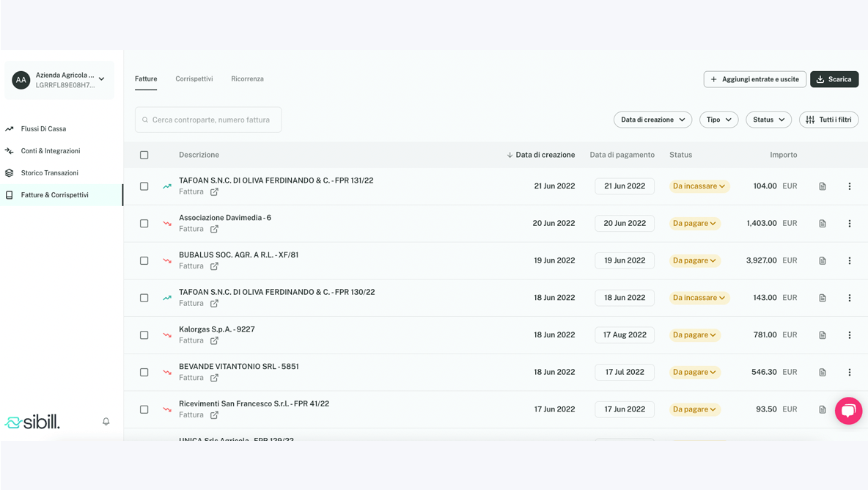Click the Sibill logo
Viewport: 868px width, 490px height.
point(32,422)
